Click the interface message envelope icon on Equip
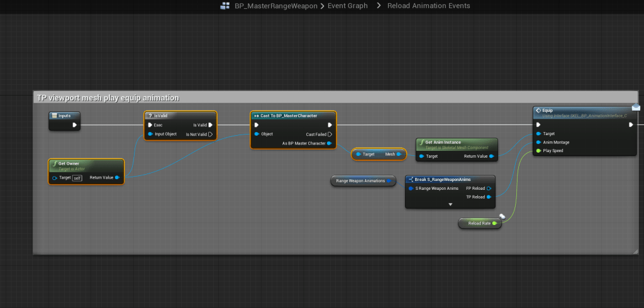This screenshot has width=644, height=308. (x=636, y=107)
